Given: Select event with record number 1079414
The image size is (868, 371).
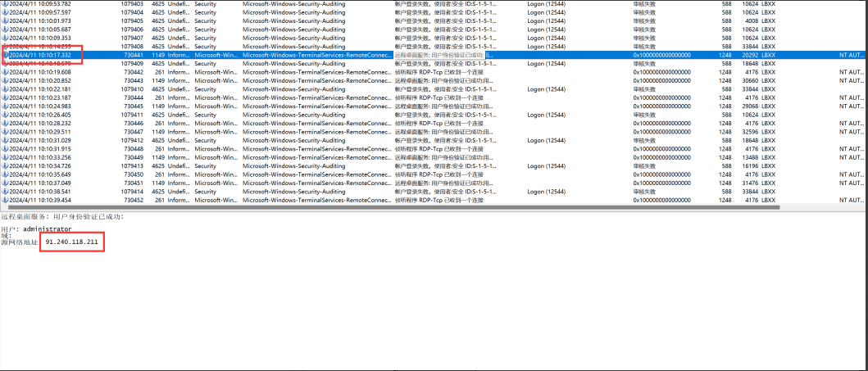Looking at the screenshot, I should (132, 192).
